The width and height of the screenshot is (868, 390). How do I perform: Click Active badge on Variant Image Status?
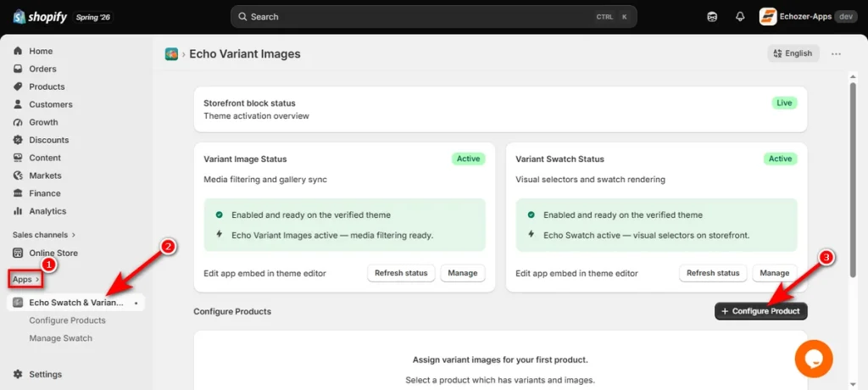point(468,159)
